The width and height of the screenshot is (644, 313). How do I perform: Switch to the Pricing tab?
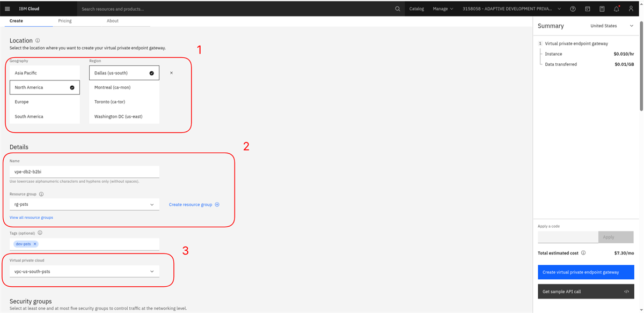(65, 21)
